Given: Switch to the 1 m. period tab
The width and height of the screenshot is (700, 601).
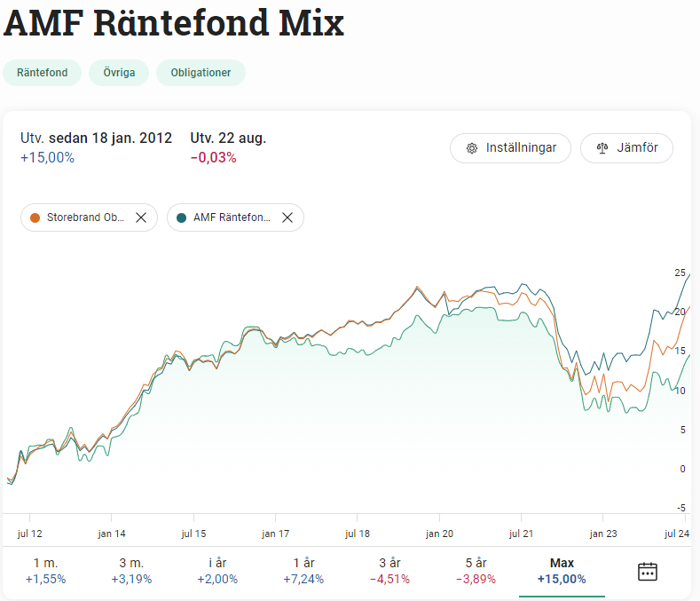Looking at the screenshot, I should [45, 571].
